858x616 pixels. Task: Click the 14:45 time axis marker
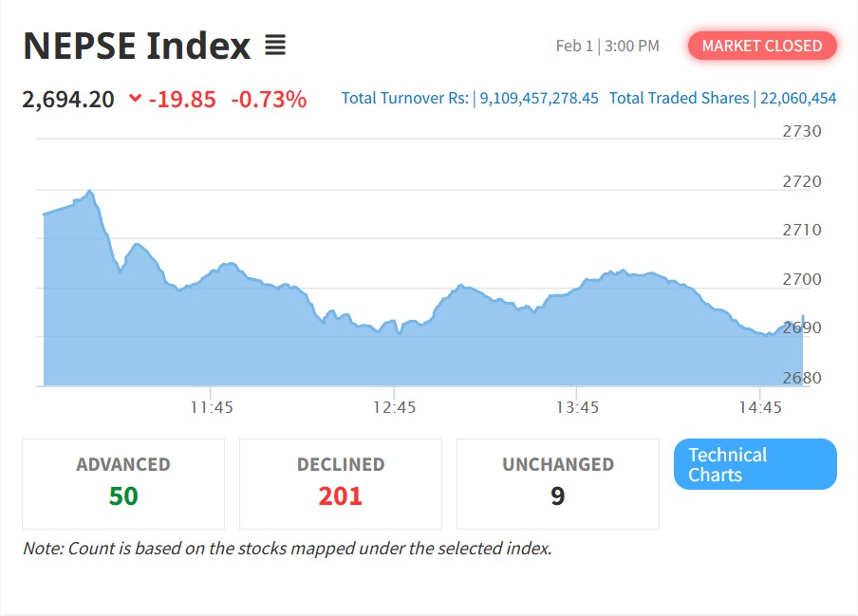click(x=759, y=407)
